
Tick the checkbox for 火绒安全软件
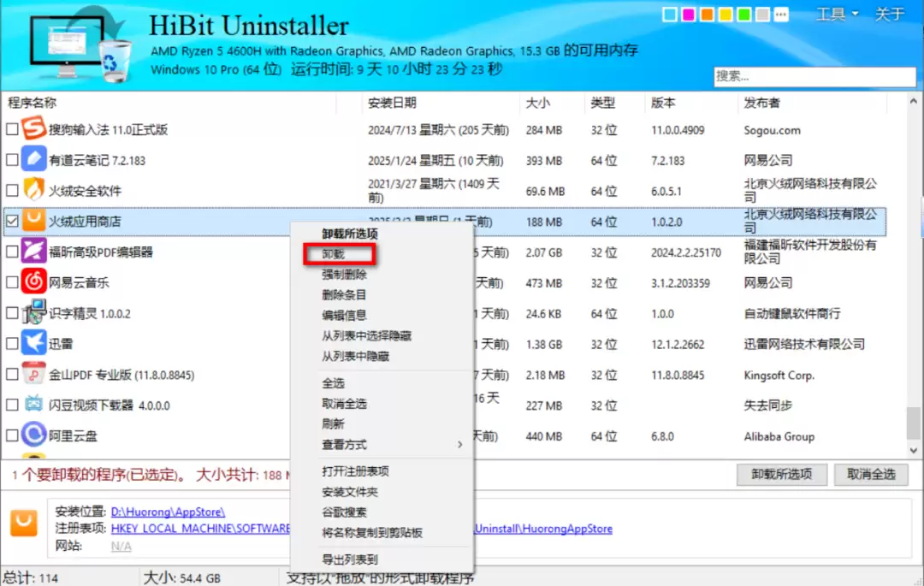tap(12, 190)
